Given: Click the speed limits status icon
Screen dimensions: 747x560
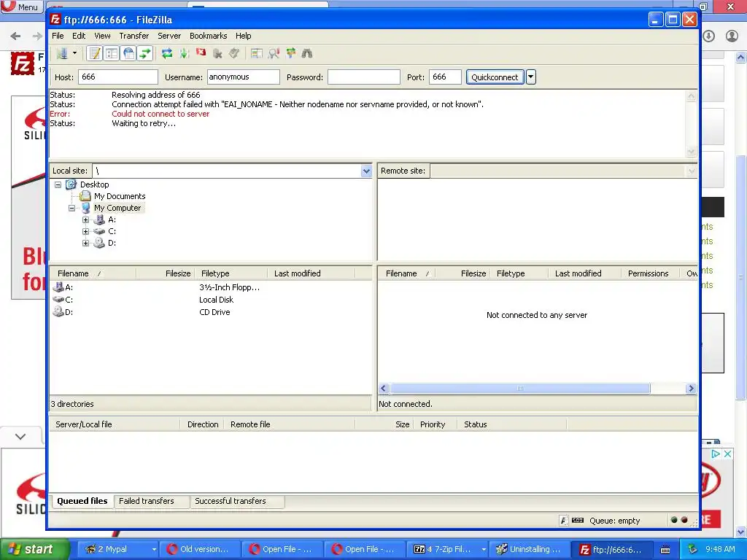Looking at the screenshot, I should [x=578, y=521].
